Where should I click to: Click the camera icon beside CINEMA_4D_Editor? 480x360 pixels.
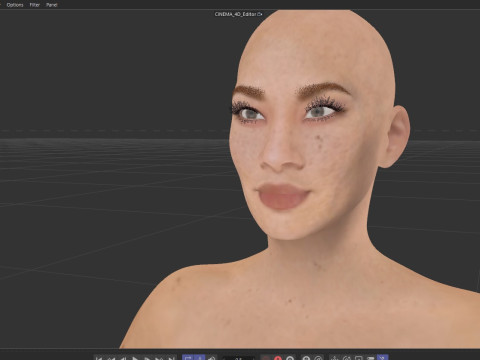[260, 14]
